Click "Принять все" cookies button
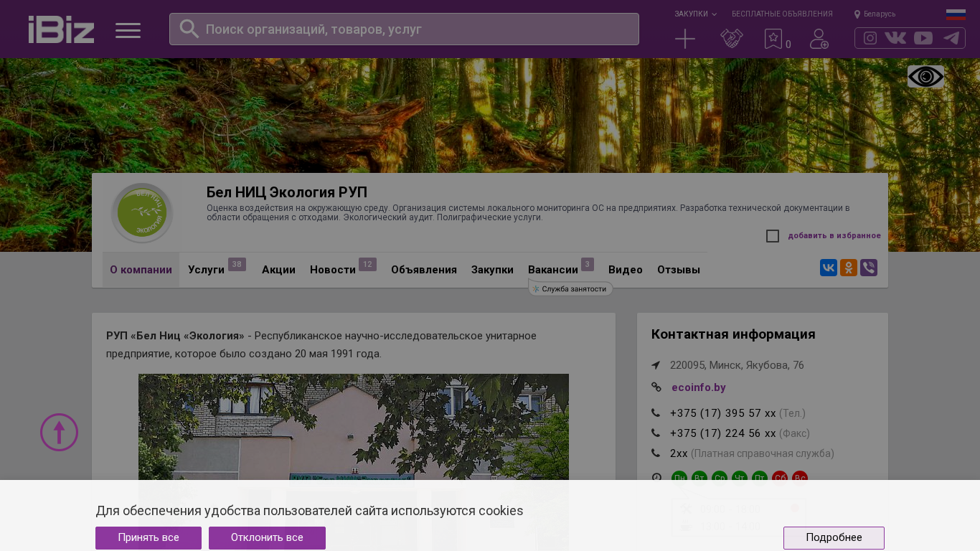The image size is (980, 551). point(149,538)
